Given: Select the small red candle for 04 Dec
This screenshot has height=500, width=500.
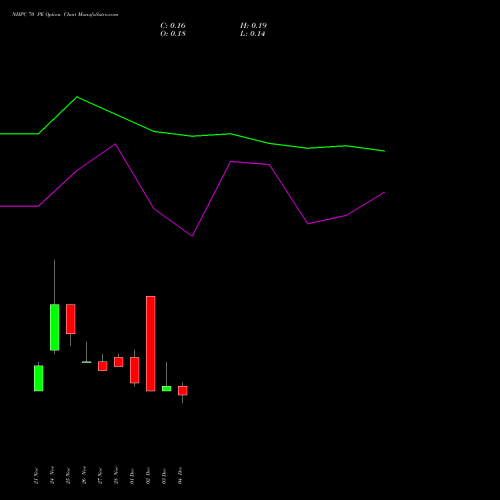Looking at the screenshot, I should click(183, 391).
